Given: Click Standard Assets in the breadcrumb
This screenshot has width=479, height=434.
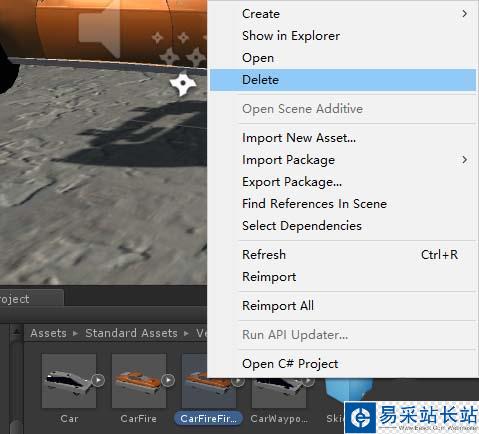Looking at the screenshot, I should [x=131, y=333].
